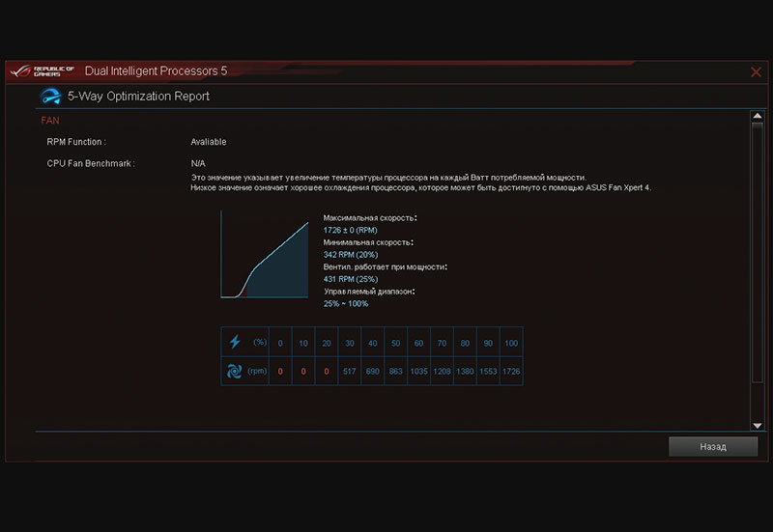Click the (%) row header cell
This screenshot has height=532, width=773.
[x=245, y=342]
